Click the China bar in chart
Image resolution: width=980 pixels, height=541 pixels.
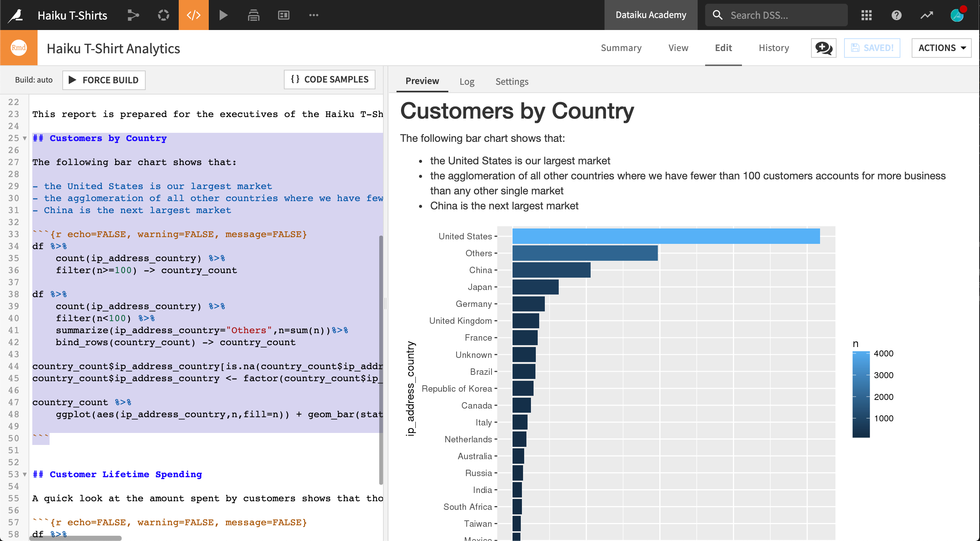[551, 270]
